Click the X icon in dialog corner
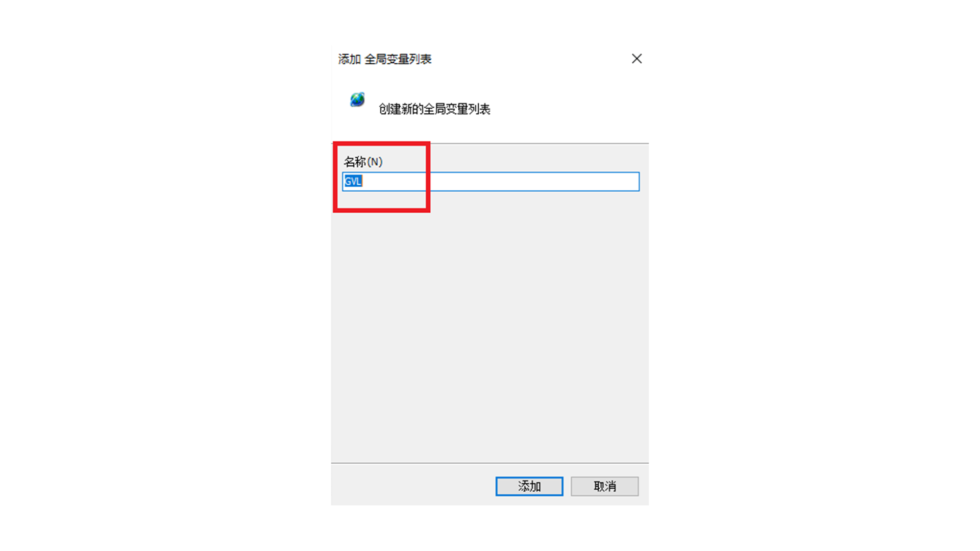 (x=636, y=59)
